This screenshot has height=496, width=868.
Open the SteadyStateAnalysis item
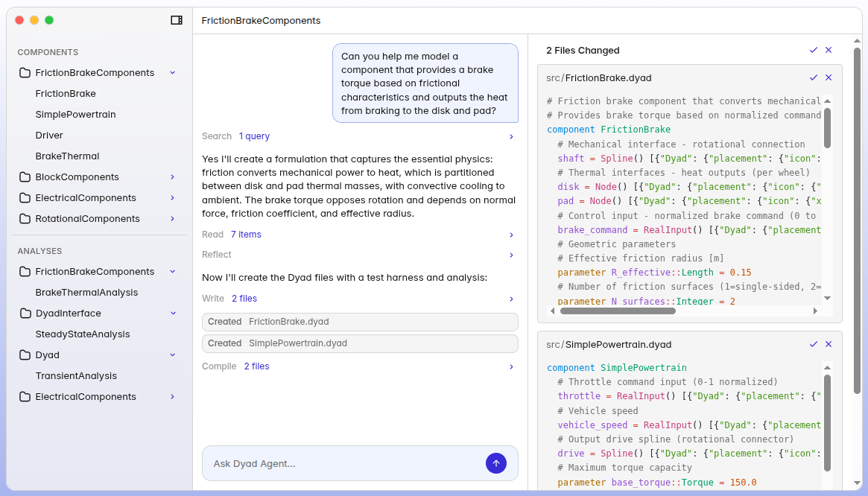click(x=83, y=334)
